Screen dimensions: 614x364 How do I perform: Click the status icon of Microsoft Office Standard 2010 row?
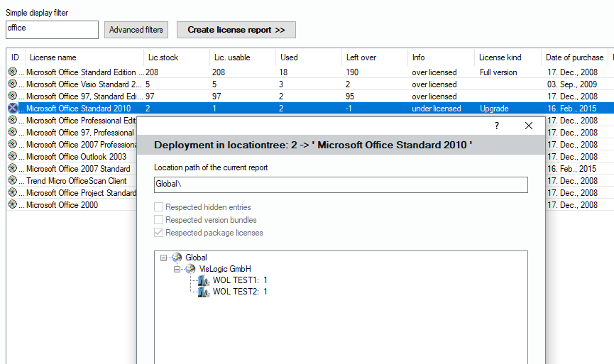coord(12,109)
